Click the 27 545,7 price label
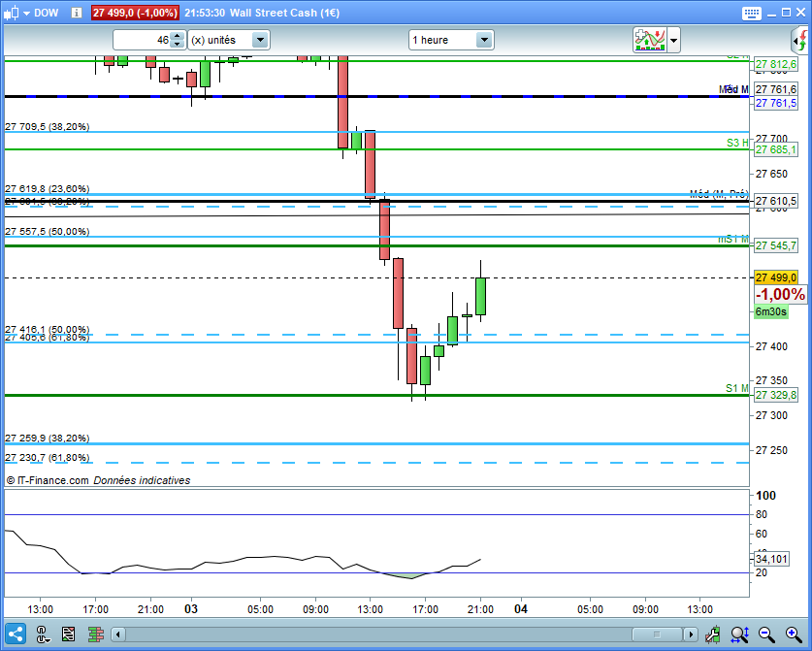The image size is (812, 651). pos(776,245)
